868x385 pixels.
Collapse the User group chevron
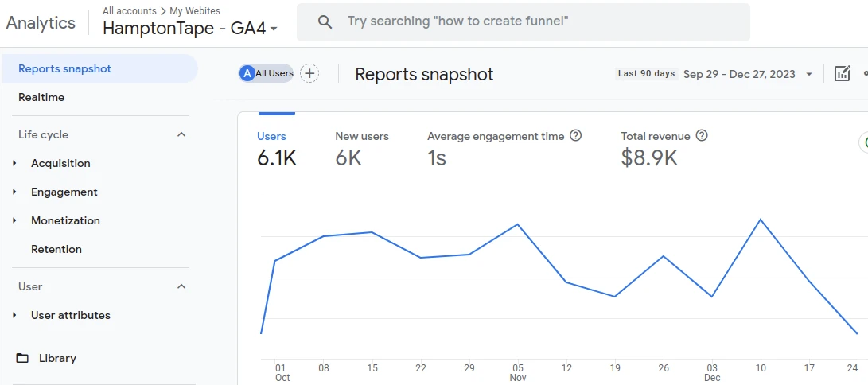181,286
